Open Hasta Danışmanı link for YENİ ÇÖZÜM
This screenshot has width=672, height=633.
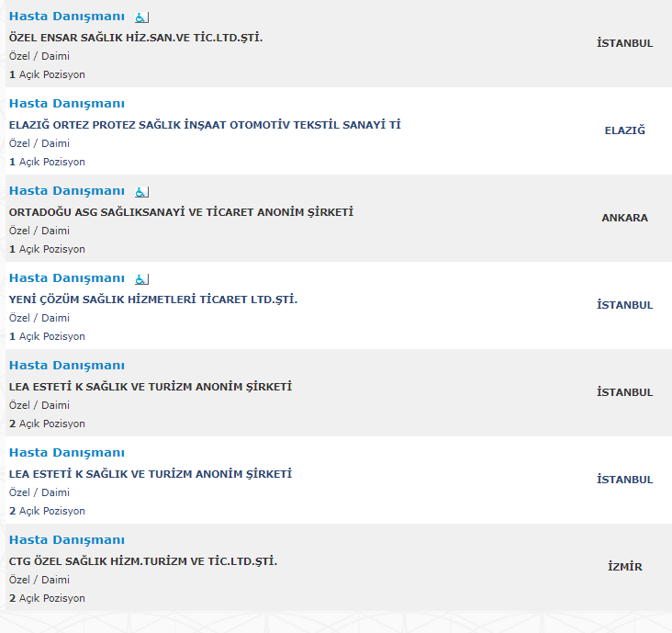tap(67, 278)
